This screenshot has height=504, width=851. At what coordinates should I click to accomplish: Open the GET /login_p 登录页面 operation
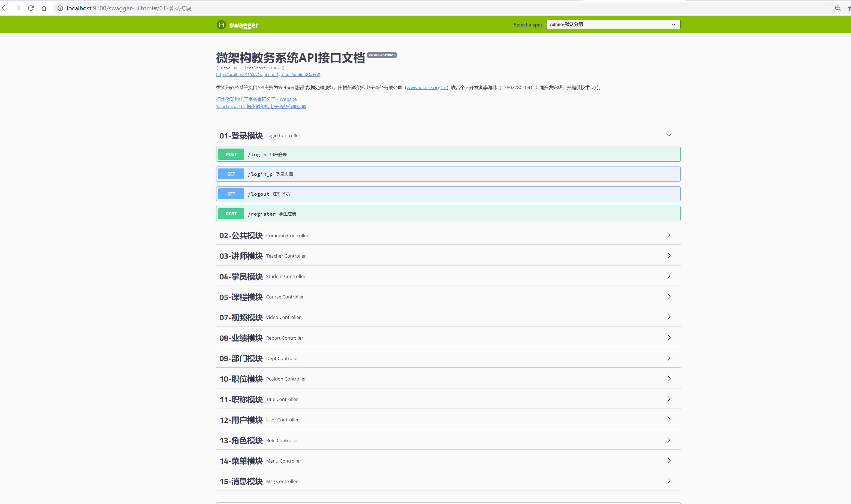click(x=448, y=174)
